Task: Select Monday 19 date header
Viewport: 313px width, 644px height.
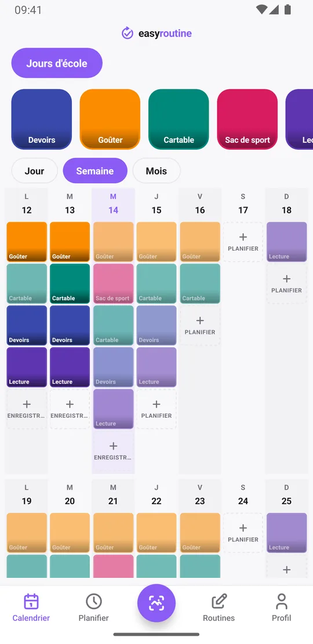Action: [x=27, y=495]
